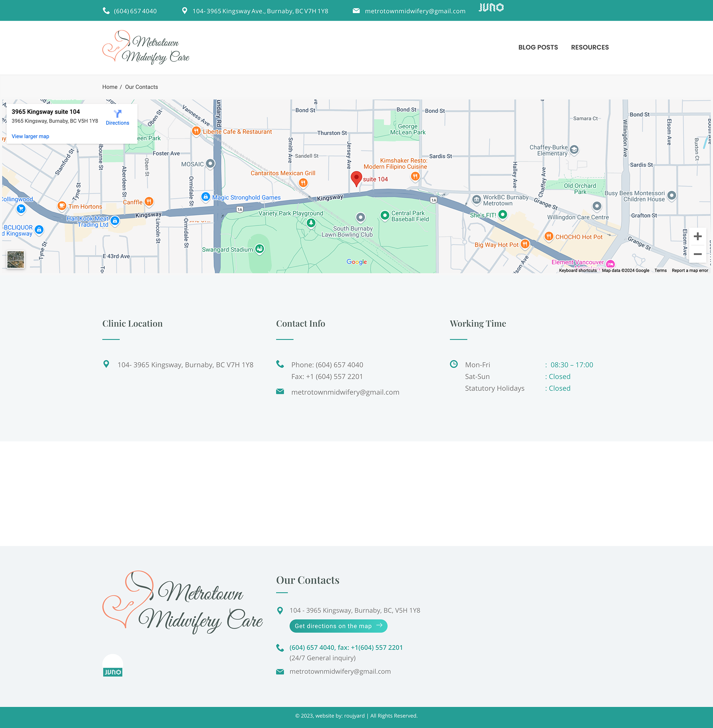Click email in Contact Info section
The image size is (713, 728).
[x=345, y=392]
